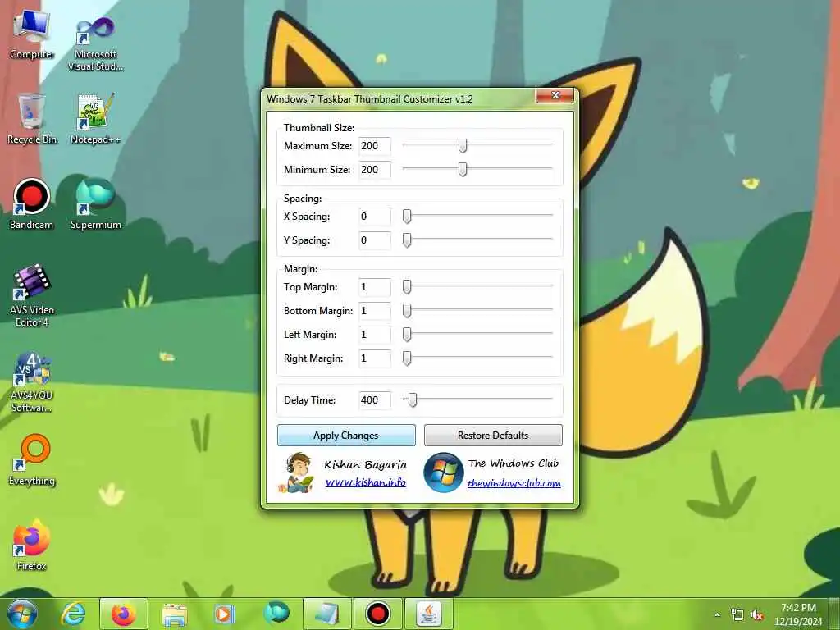This screenshot has height=630, width=840.
Task: Select the Bandicam desktop shortcut
Action: (x=32, y=204)
